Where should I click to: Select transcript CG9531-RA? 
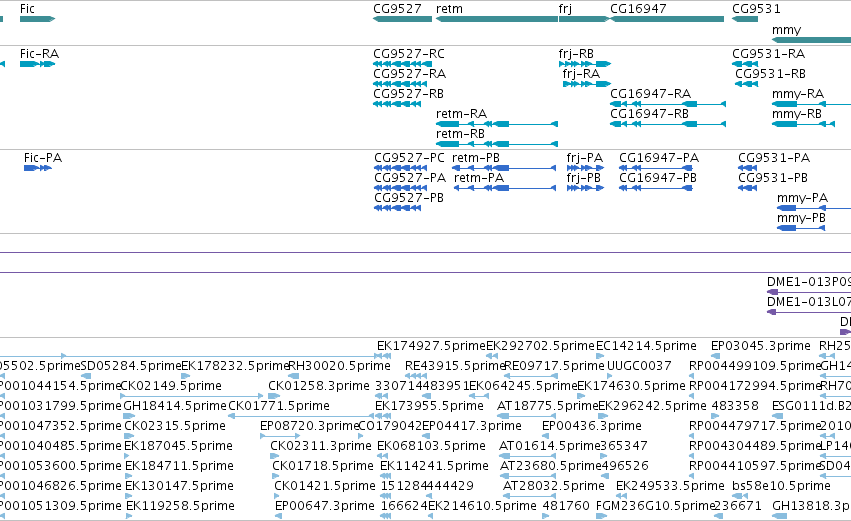(745, 64)
